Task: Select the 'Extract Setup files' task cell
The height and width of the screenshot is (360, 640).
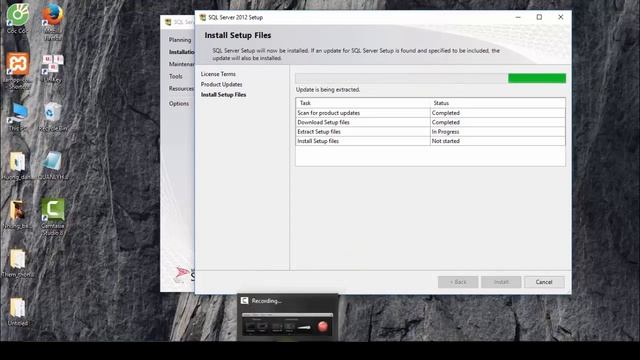Action: 363,131
